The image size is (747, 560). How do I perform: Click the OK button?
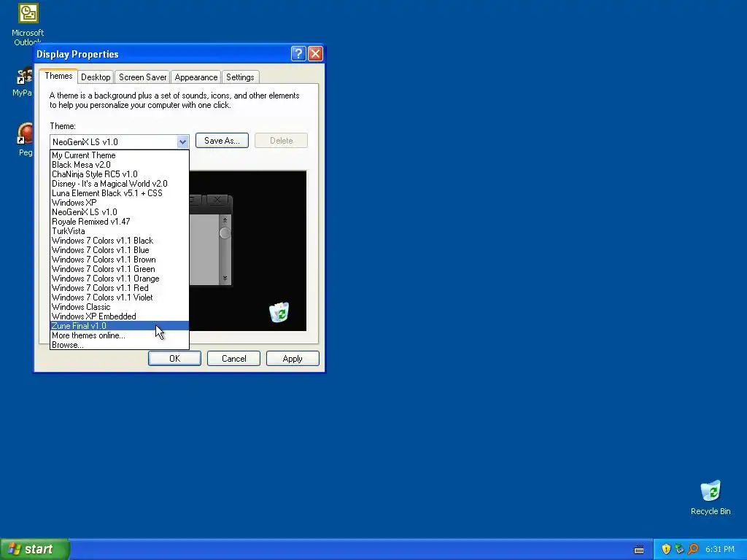pyautogui.click(x=174, y=359)
